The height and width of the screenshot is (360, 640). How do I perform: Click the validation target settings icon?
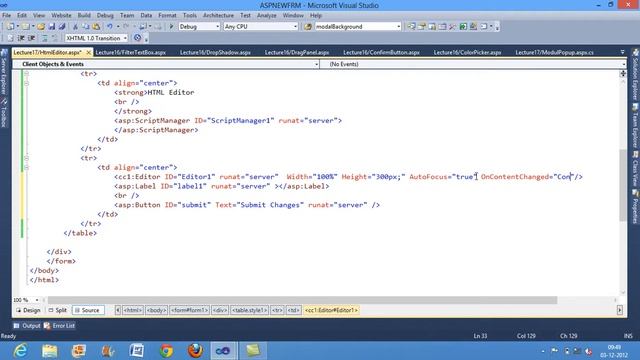click(138, 38)
